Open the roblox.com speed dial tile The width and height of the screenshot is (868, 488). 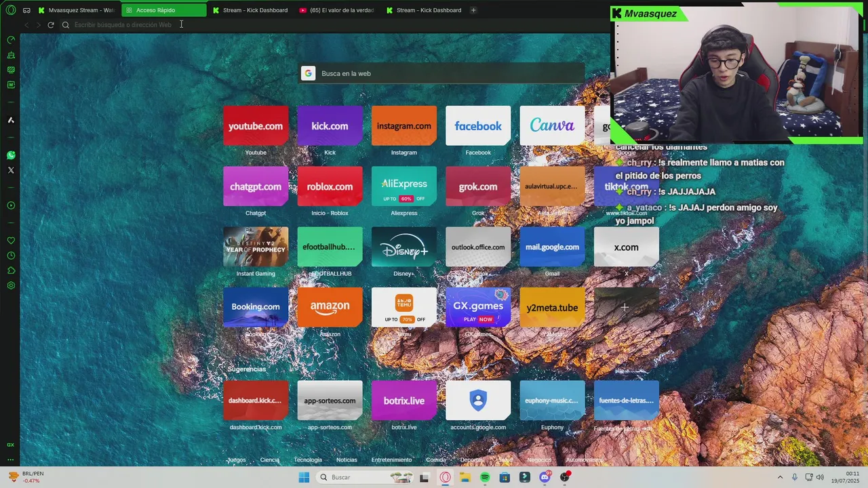point(330,186)
